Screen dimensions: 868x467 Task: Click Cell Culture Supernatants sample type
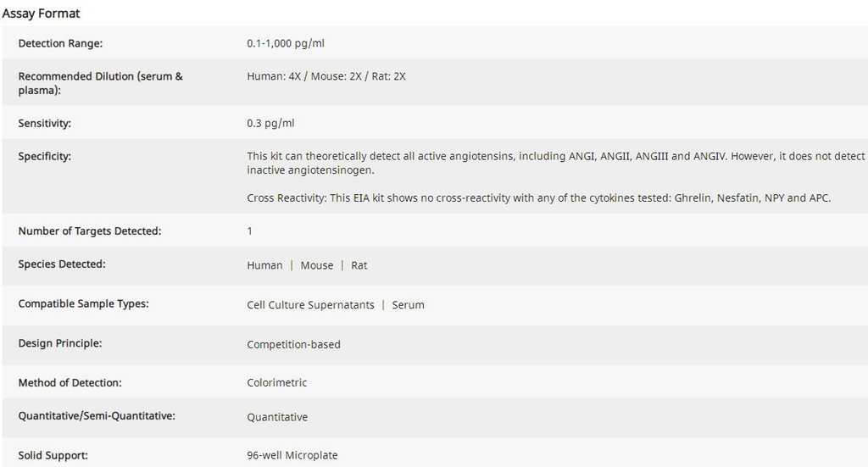(x=310, y=305)
